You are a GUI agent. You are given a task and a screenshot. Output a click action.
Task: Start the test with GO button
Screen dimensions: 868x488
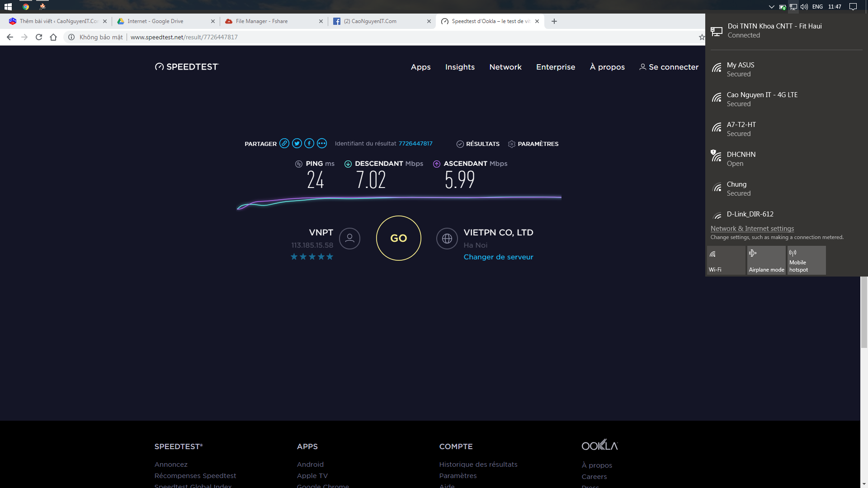(398, 238)
